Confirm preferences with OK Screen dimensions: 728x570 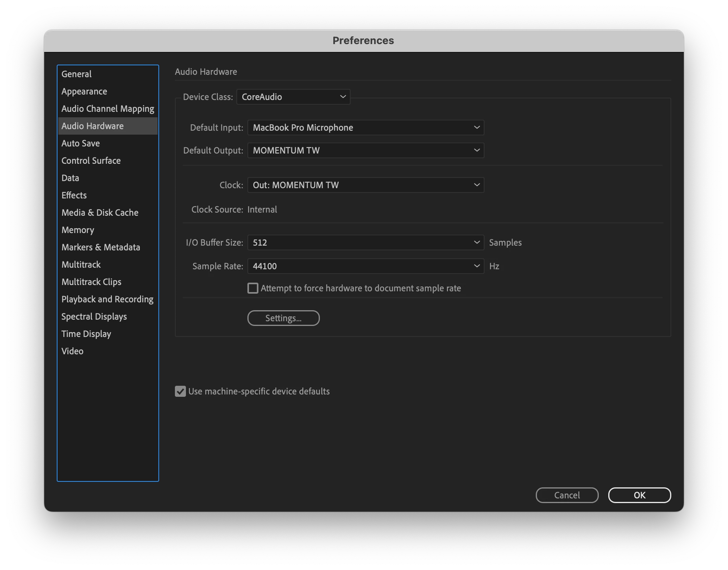coord(640,495)
